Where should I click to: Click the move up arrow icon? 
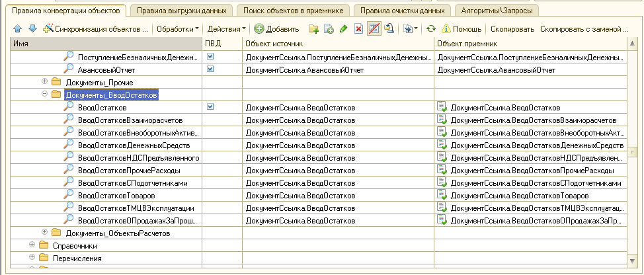click(18, 29)
